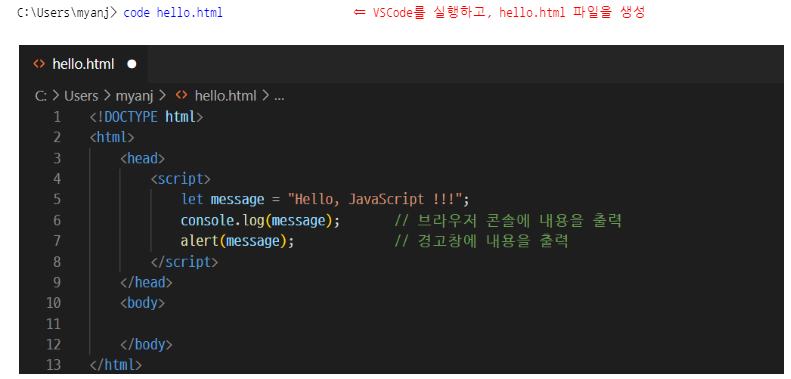Click line number 7 in the gutter

click(57, 241)
